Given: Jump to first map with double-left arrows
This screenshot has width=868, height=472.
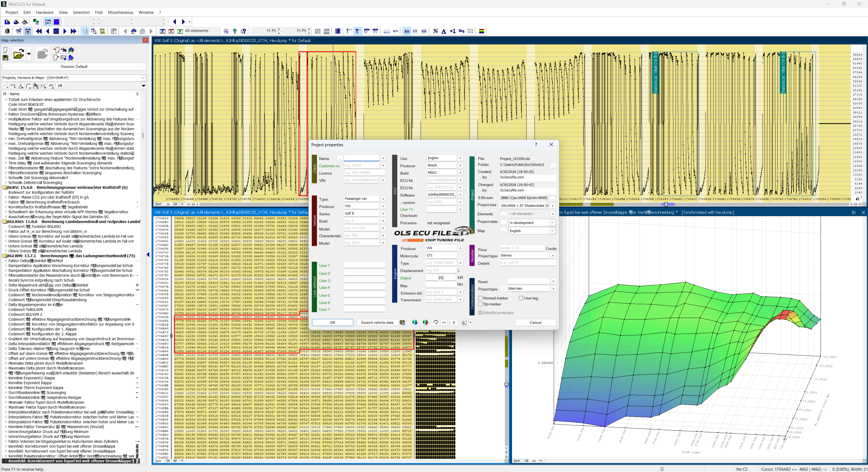Looking at the screenshot, I should pyautogui.click(x=39, y=31).
